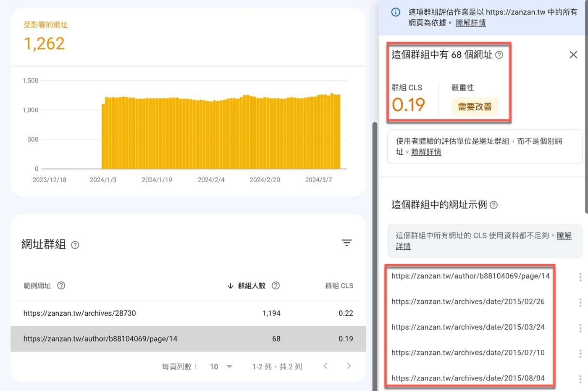Click example URL https://zanzan.tw/archives/date/2015/07/10

pos(468,353)
